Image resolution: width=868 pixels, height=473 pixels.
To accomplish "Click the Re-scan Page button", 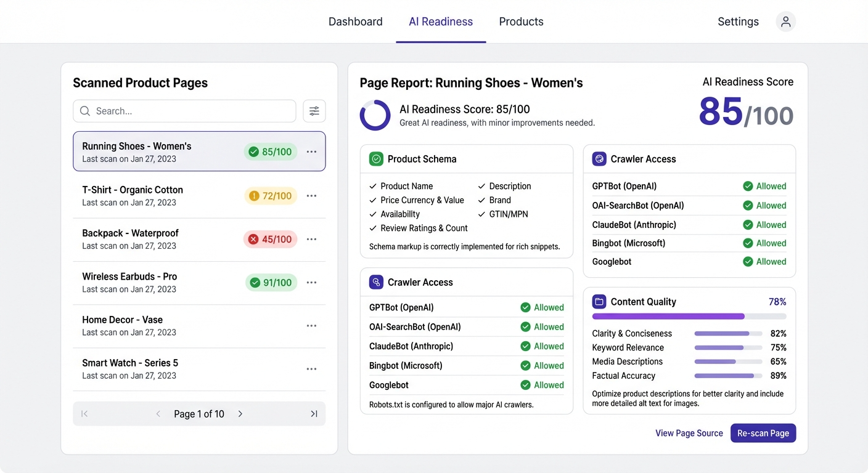I will (763, 433).
